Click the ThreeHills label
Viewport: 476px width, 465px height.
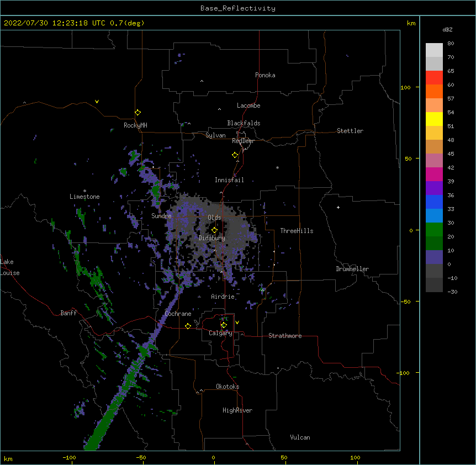coord(297,231)
